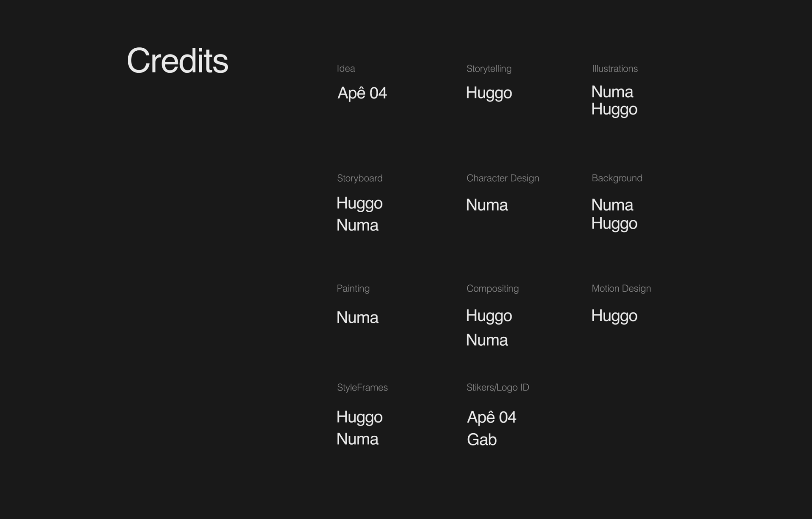This screenshot has height=519, width=812.
Task: Click Numa under Compositing
Action: (486, 340)
